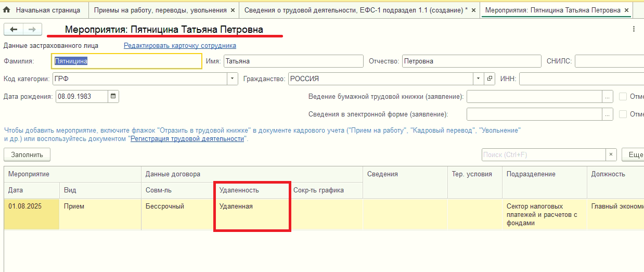The height and width of the screenshot is (272, 644).
Task: Close the Мероприятия: Пятницина tab
Action: 626,10
